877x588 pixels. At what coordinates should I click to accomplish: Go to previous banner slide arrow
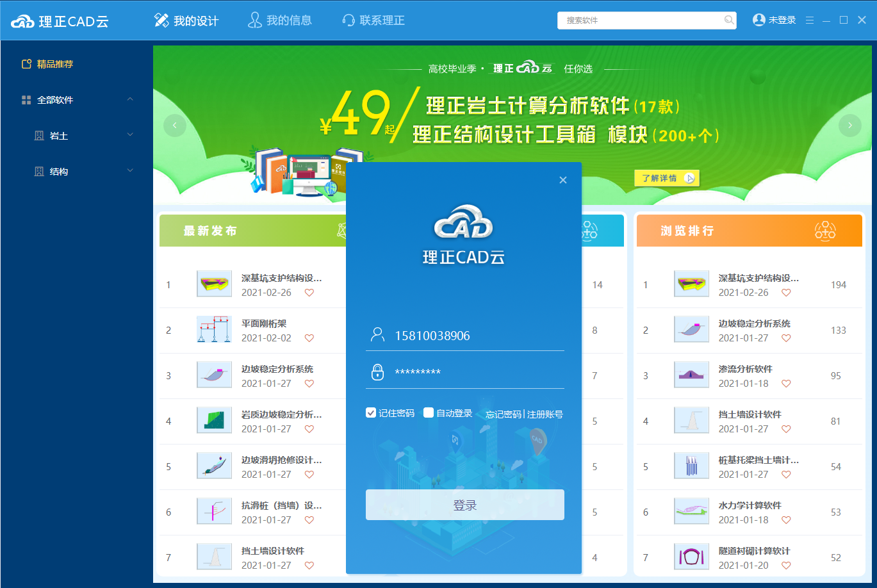click(x=175, y=126)
